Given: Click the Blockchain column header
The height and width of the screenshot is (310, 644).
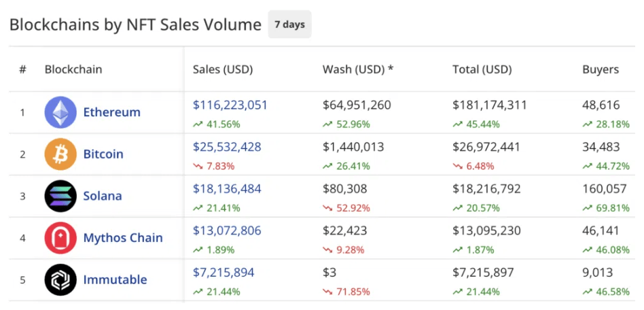Looking at the screenshot, I should click(x=73, y=69).
